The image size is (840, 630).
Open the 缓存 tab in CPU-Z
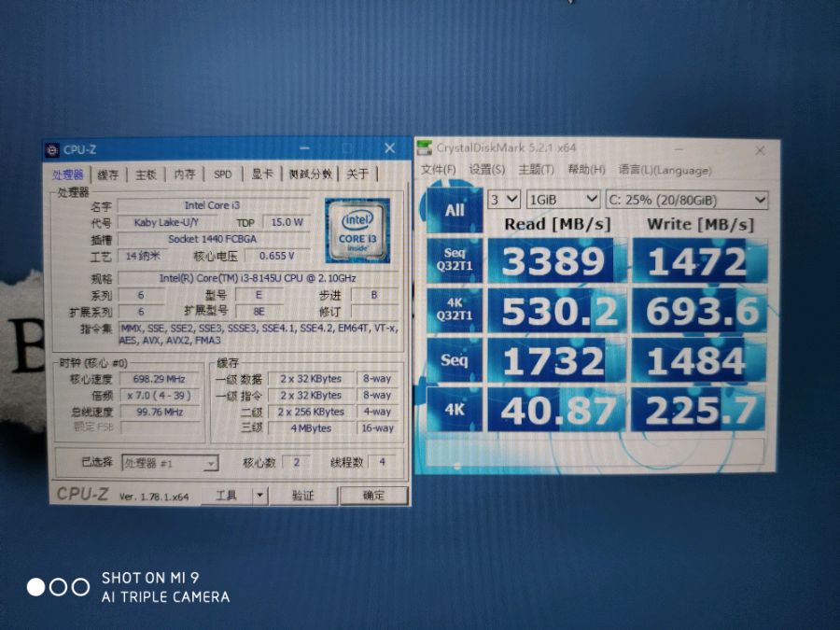108,175
